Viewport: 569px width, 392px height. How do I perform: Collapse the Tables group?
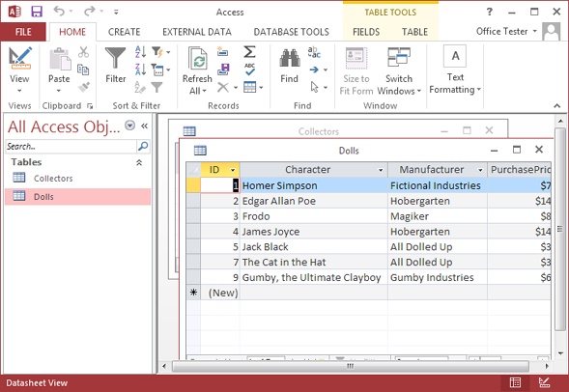139,162
